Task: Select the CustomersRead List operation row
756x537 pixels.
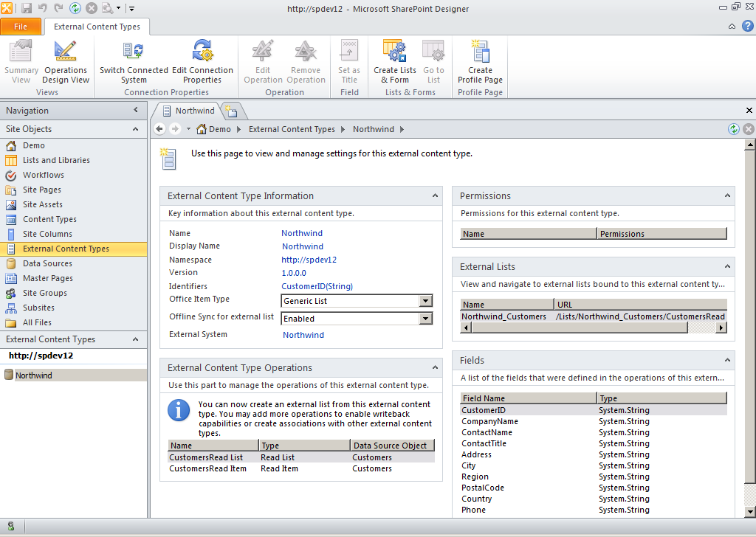Action: (301, 457)
